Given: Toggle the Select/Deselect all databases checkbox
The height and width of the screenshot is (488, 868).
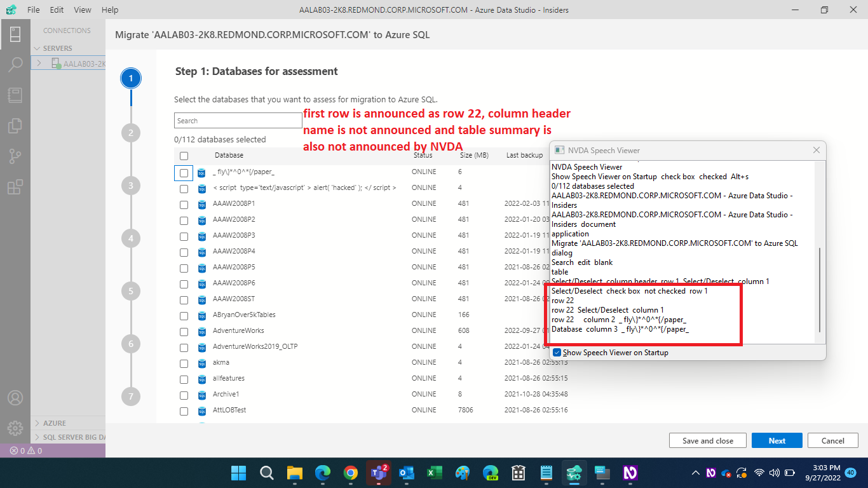Looking at the screenshot, I should [x=184, y=155].
